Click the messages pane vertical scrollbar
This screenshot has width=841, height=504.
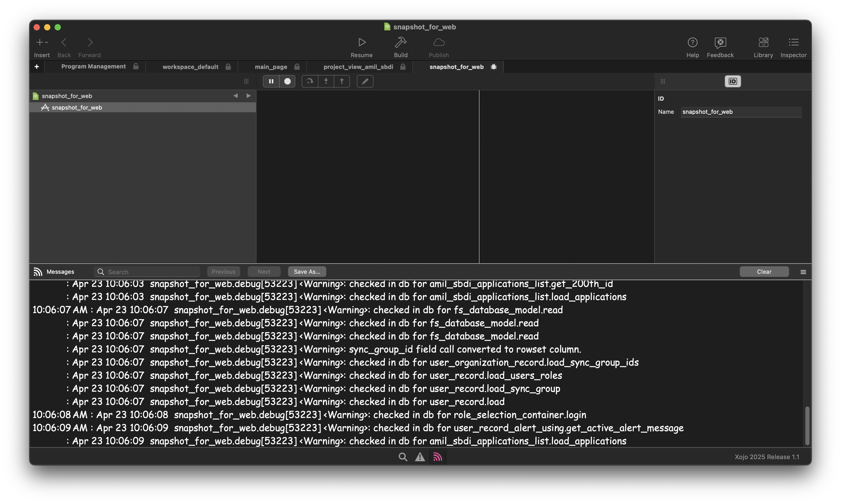click(x=807, y=425)
